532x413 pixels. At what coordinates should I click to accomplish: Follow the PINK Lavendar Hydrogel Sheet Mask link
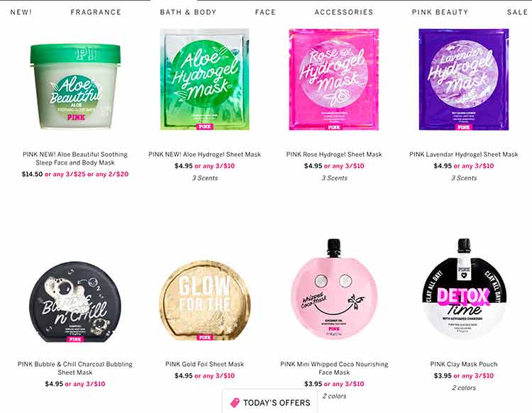pos(463,155)
